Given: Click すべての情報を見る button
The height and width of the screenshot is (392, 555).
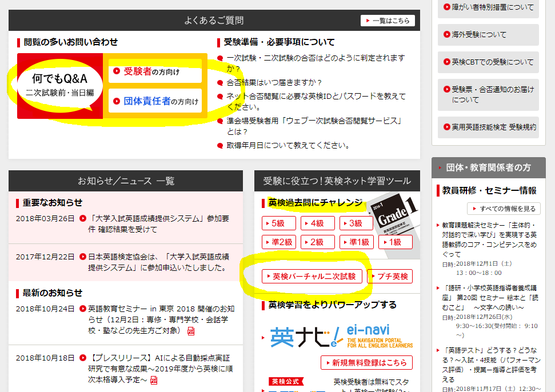Looking at the screenshot, I should [x=504, y=209].
